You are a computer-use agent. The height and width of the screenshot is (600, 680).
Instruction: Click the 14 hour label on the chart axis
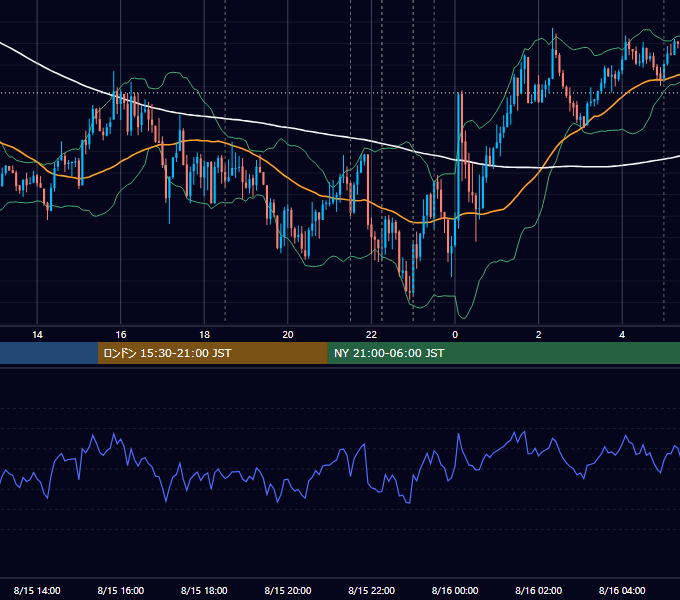(37, 335)
